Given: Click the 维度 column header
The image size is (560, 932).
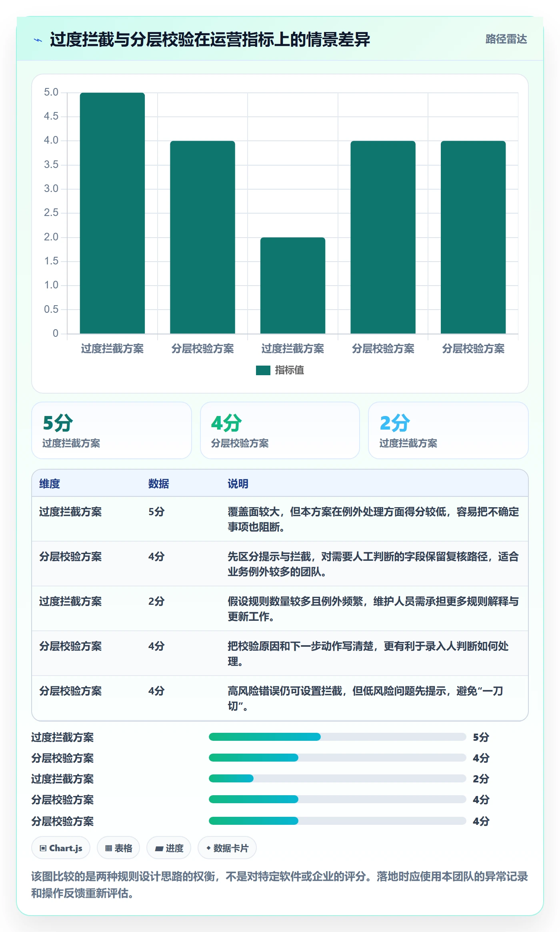Looking at the screenshot, I should [x=50, y=484].
